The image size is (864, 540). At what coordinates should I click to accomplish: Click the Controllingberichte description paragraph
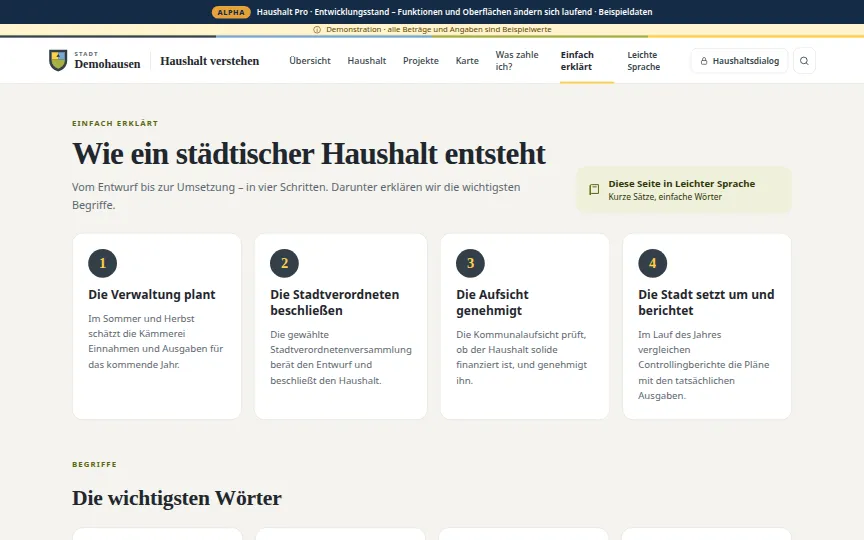point(703,365)
